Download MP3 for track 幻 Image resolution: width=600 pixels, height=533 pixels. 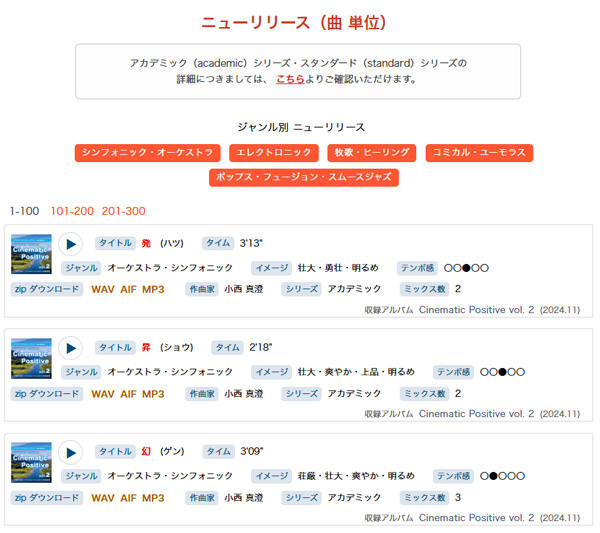(153, 497)
